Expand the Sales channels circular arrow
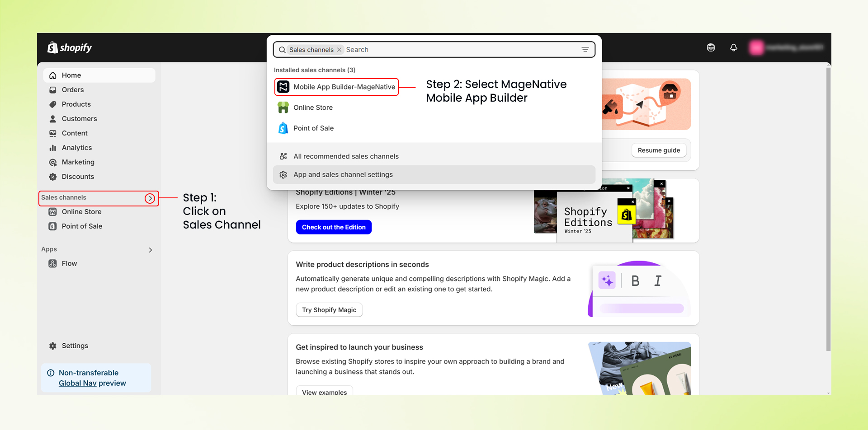This screenshot has width=868, height=430. 150,198
